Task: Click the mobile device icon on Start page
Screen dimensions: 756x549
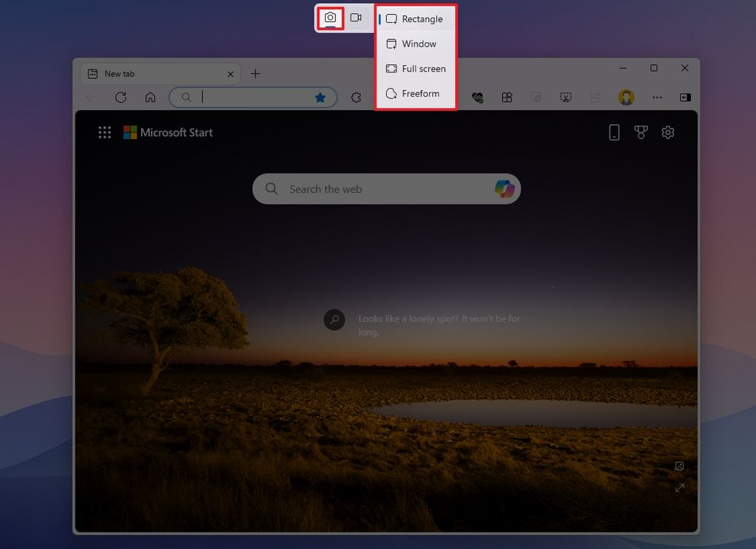Action: 614,132
